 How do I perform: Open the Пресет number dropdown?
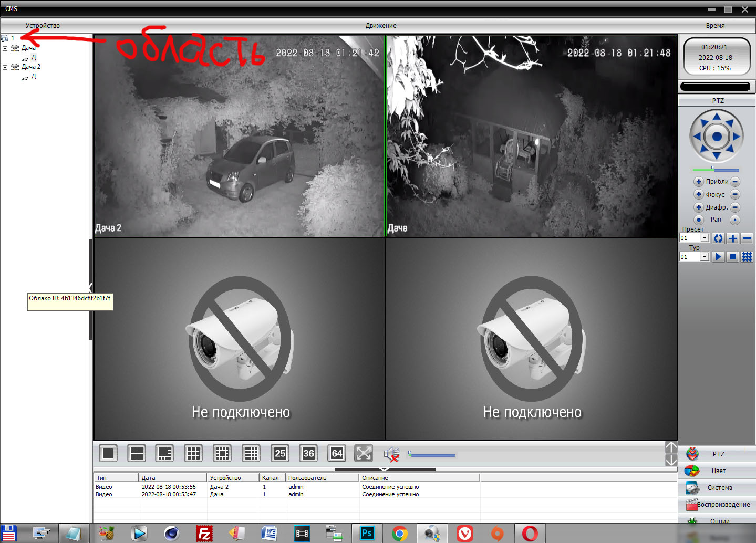[705, 238]
